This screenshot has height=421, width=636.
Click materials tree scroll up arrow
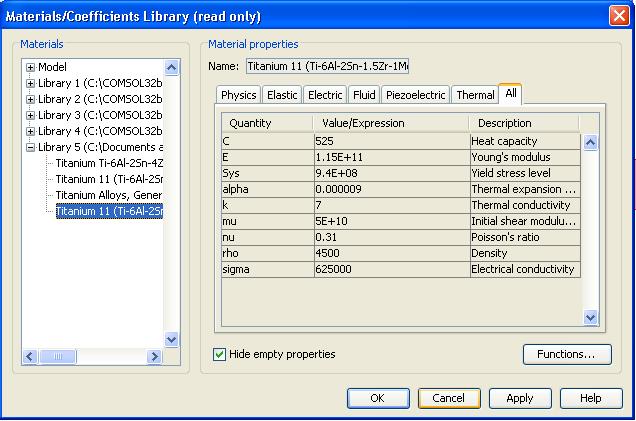tap(172, 67)
